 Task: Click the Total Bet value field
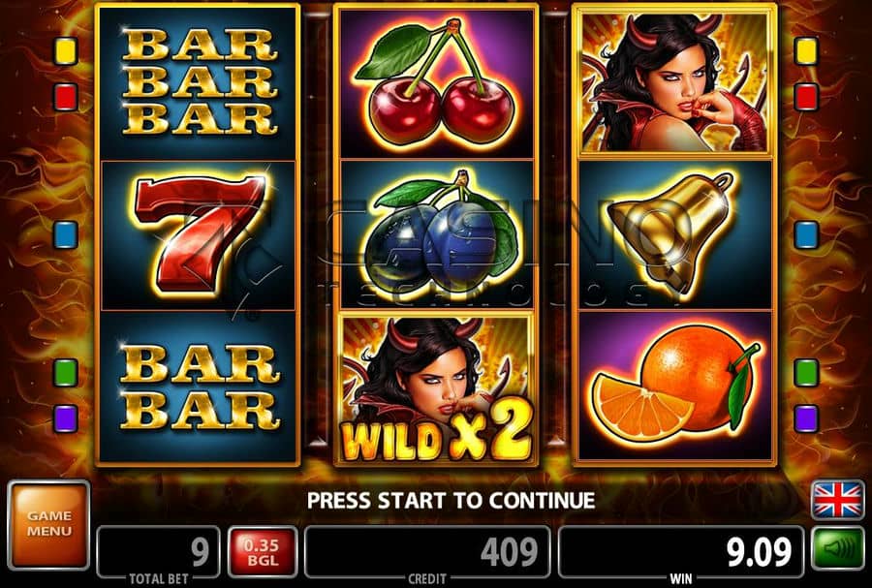coord(159,551)
